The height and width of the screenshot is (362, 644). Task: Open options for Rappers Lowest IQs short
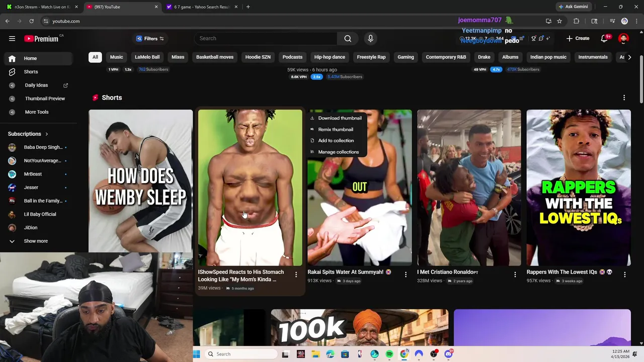pos(624,275)
